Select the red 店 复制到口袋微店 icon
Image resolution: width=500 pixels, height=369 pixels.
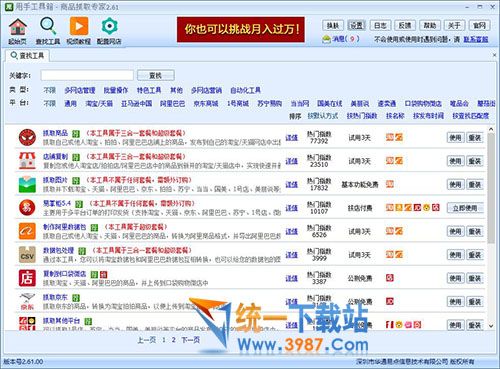(x=27, y=278)
